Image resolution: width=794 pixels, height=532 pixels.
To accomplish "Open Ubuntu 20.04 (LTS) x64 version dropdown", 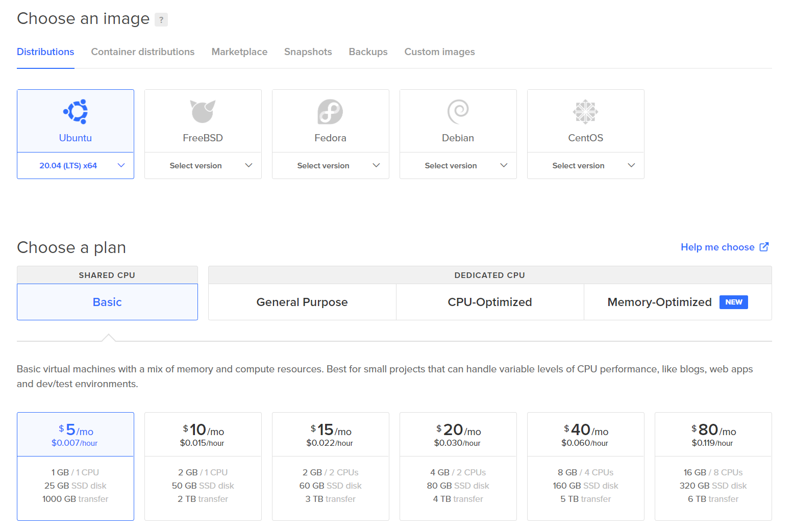I will 76,166.
